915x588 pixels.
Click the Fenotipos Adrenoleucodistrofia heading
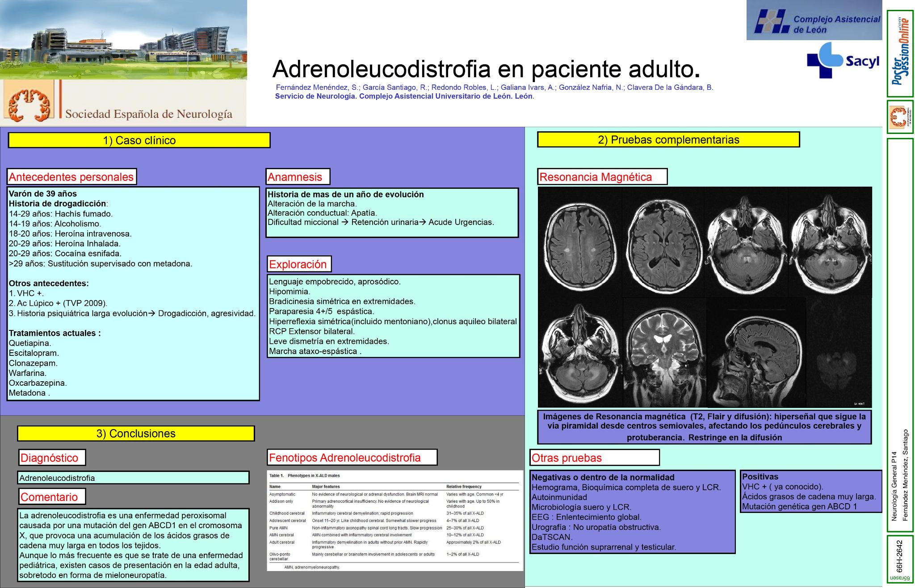click(352, 458)
